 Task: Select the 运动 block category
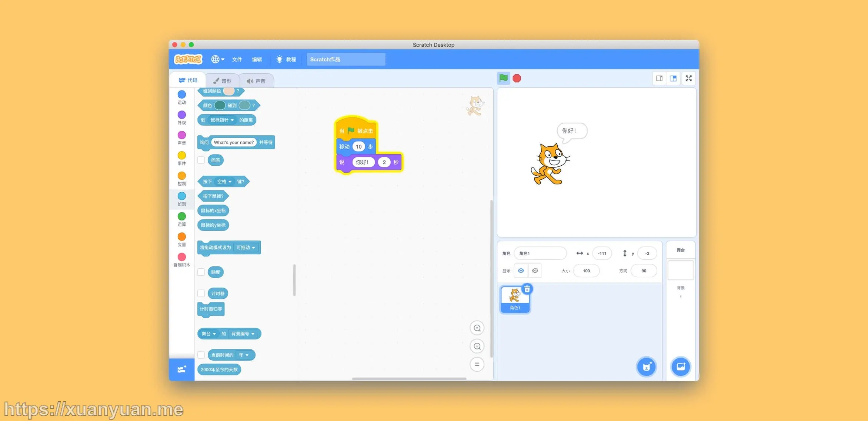click(x=182, y=97)
